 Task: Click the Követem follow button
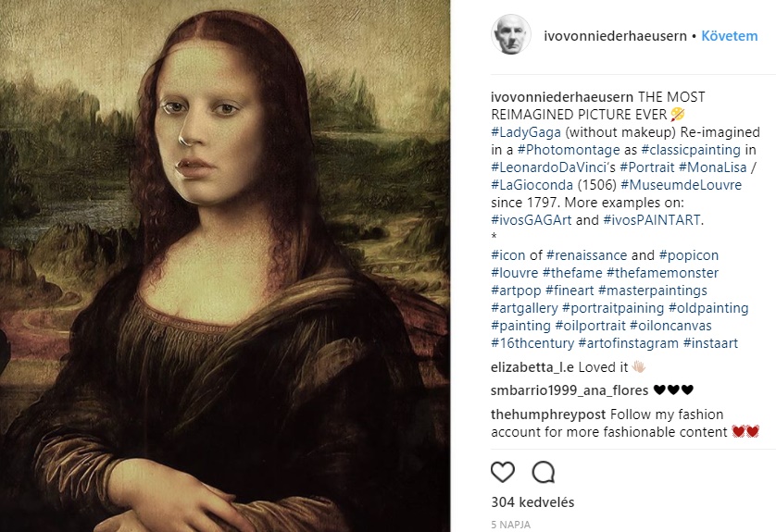[x=729, y=36]
